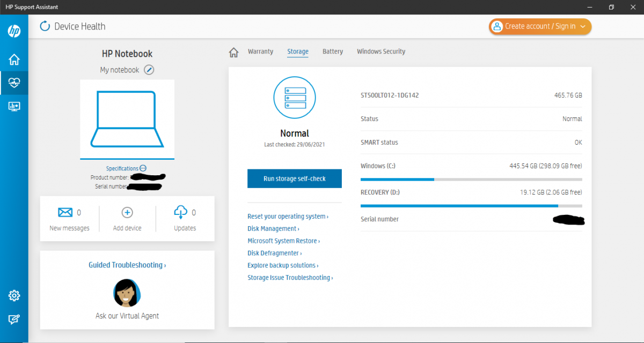Open Storage Issue Troubleshooting link

point(290,278)
